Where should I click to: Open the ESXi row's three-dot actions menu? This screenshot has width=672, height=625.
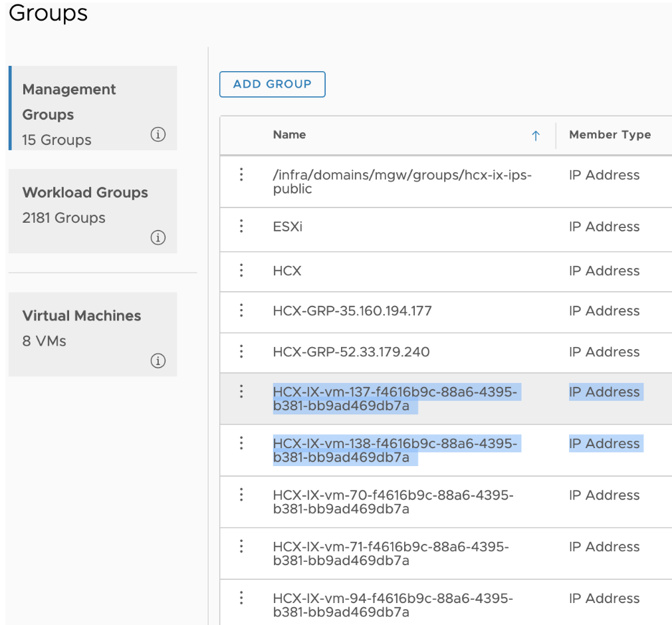pos(241,226)
